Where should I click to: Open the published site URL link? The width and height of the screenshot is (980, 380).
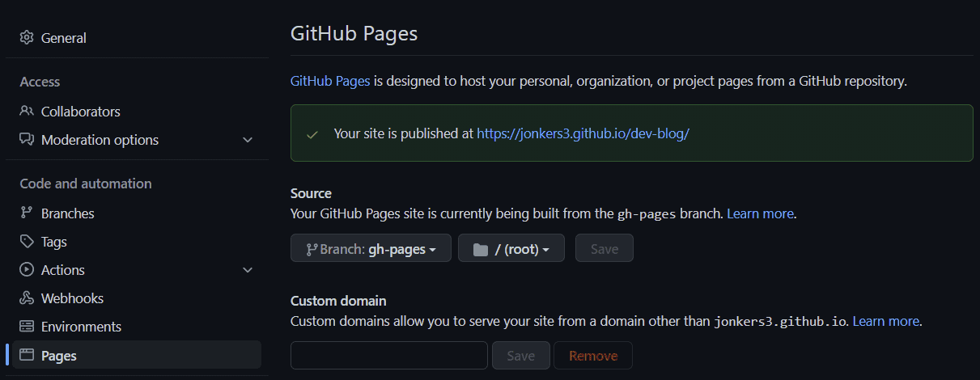pos(583,133)
